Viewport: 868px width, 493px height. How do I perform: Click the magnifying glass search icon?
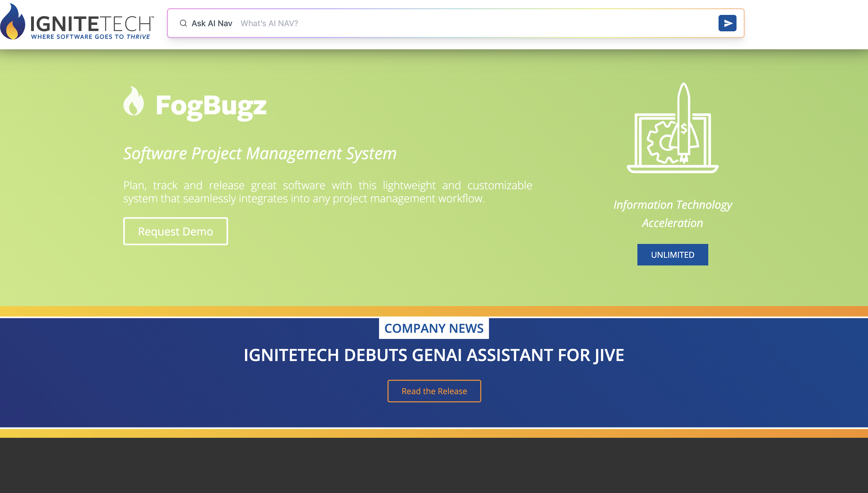click(x=183, y=23)
